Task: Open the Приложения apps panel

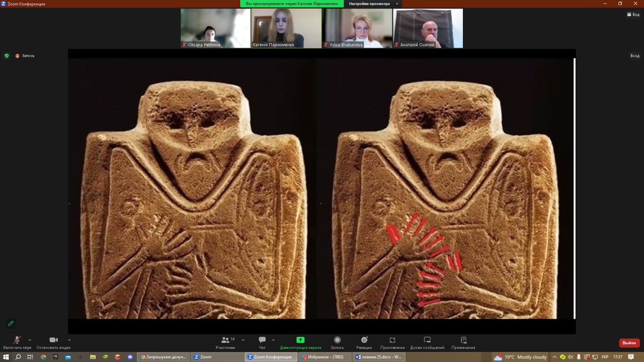Action: [392, 342]
